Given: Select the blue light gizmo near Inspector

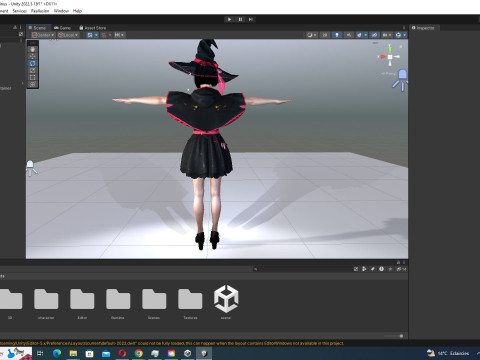Looking at the screenshot, I should tap(401, 80).
